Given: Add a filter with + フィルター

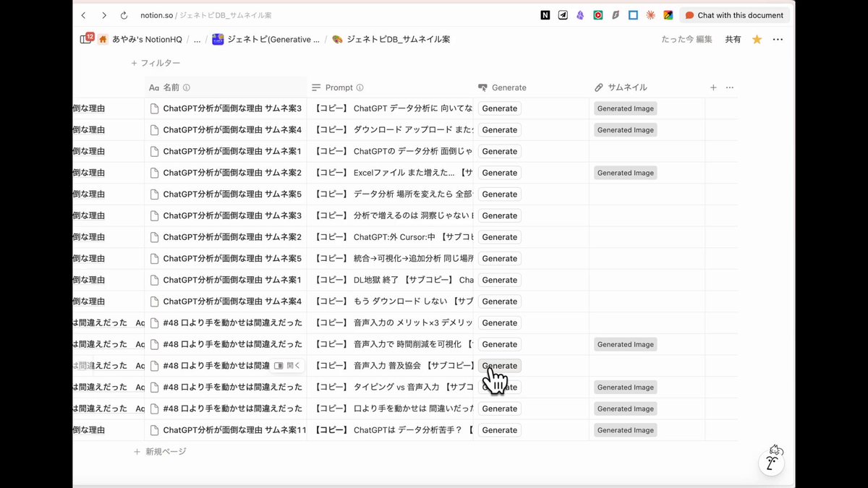Looking at the screenshot, I should pos(156,64).
